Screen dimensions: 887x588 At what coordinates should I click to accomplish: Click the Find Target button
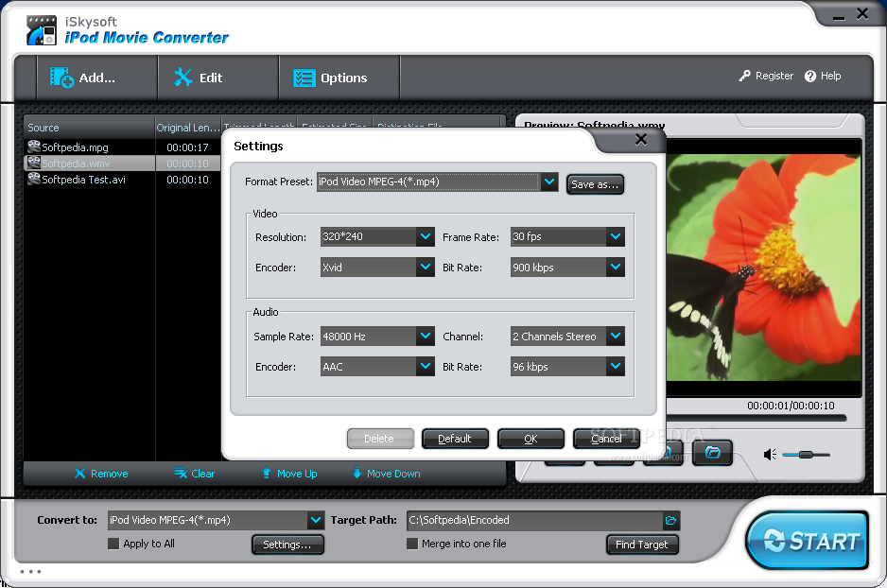[642, 545]
